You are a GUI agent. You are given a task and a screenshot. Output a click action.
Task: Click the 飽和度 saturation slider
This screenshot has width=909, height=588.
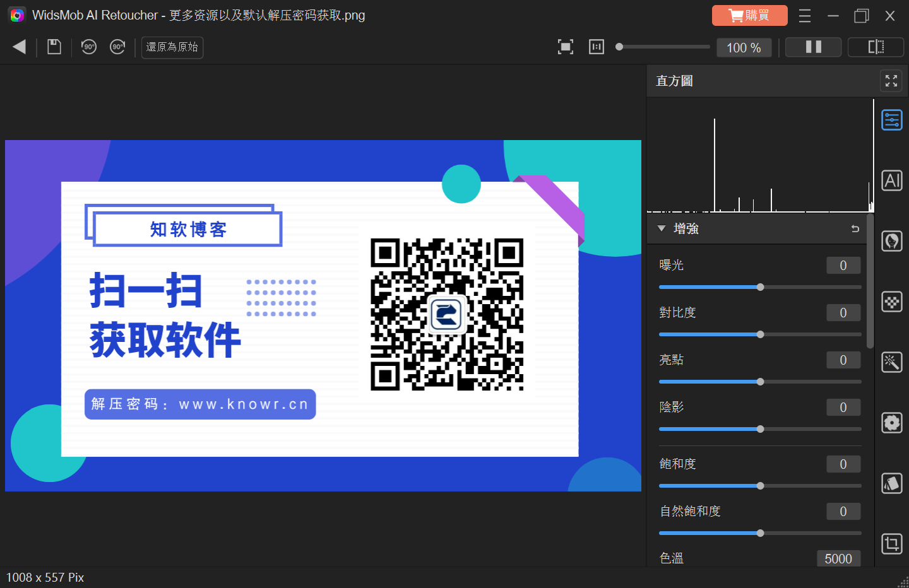pyautogui.click(x=760, y=486)
